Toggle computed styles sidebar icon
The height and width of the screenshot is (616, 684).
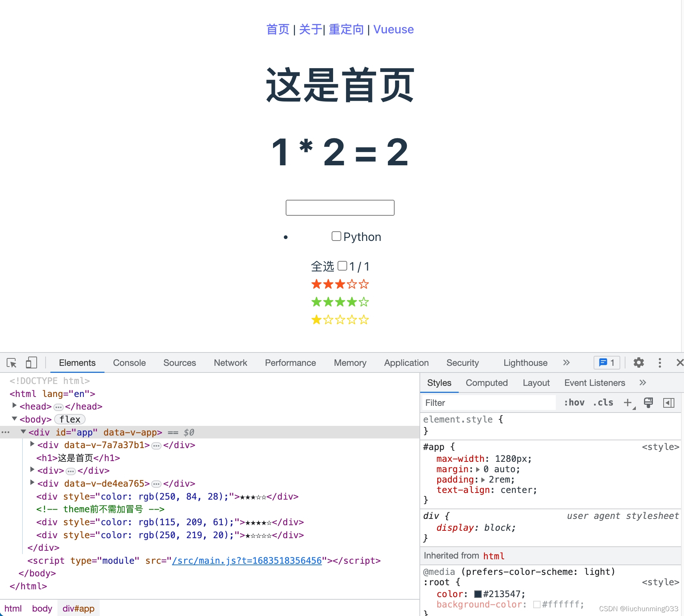click(669, 403)
